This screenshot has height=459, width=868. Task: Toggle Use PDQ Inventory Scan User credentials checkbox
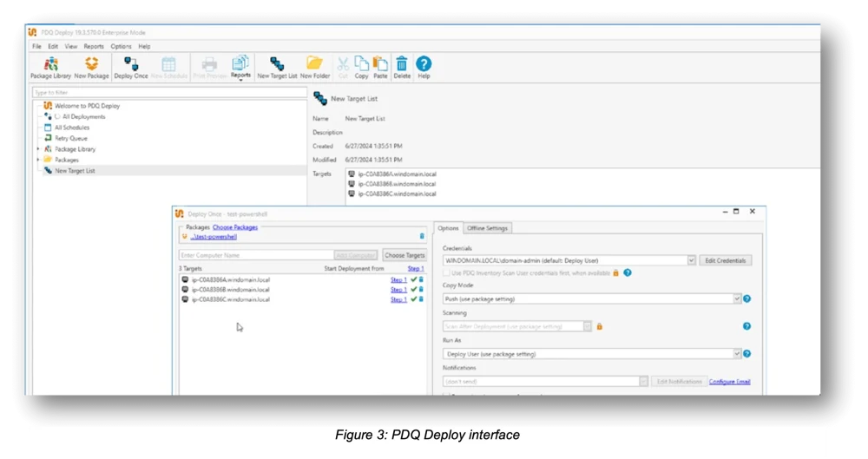coord(446,273)
